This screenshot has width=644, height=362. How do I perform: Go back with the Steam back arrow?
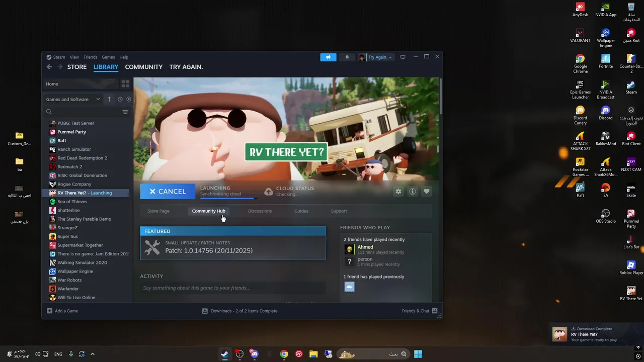(x=49, y=67)
